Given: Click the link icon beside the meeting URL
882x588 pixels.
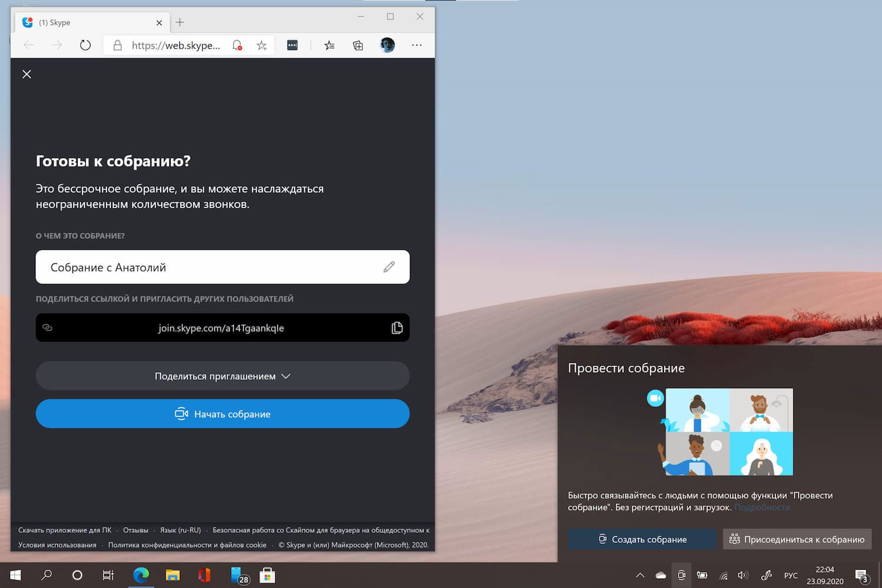Looking at the screenshot, I should (47, 328).
